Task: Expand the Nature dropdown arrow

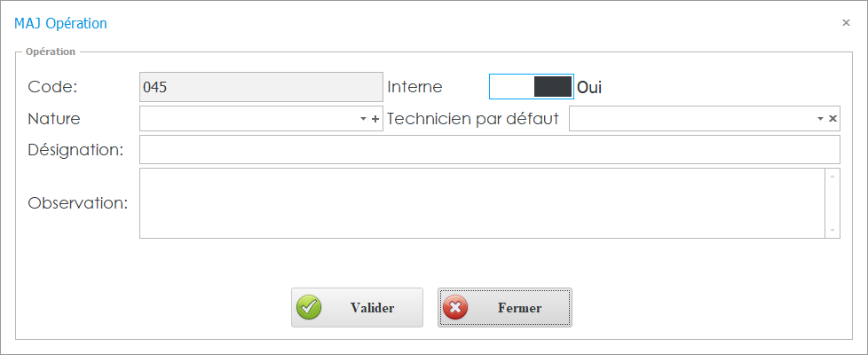Action: pos(363,119)
